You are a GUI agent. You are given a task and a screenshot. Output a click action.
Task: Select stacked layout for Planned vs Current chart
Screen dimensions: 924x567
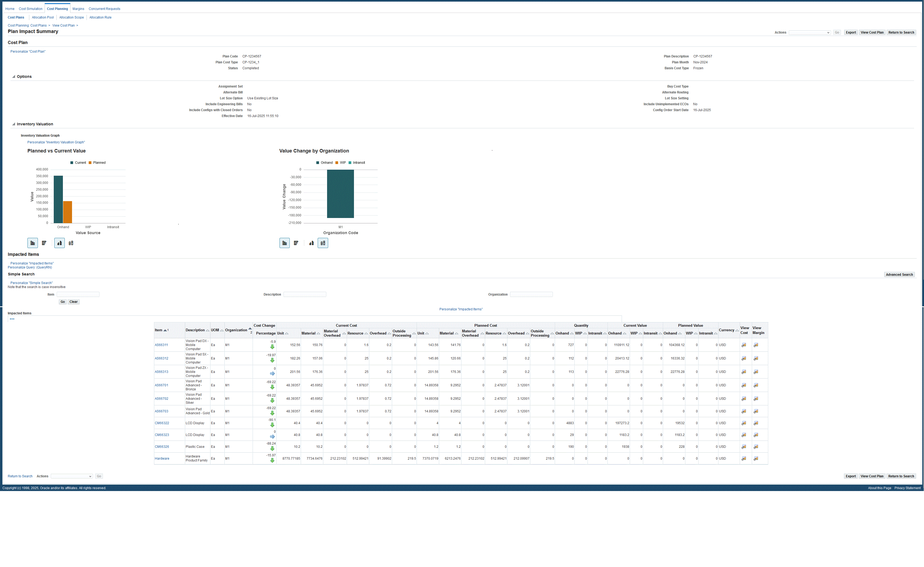(71, 243)
